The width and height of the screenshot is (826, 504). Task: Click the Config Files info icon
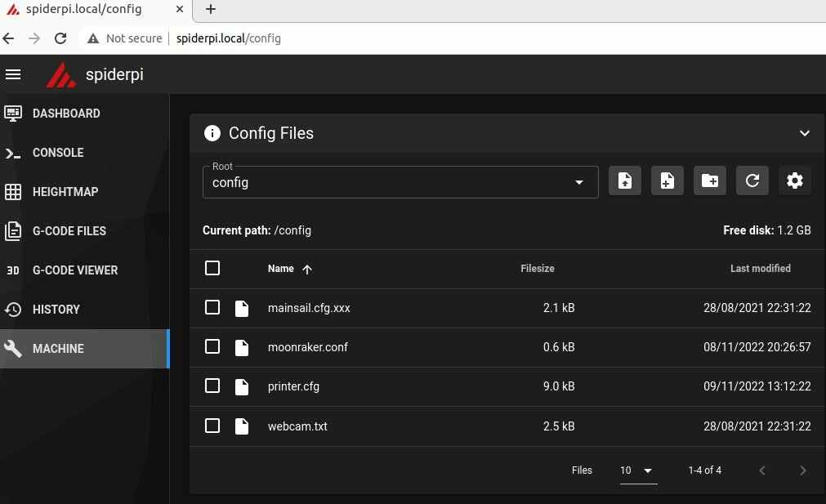(212, 133)
